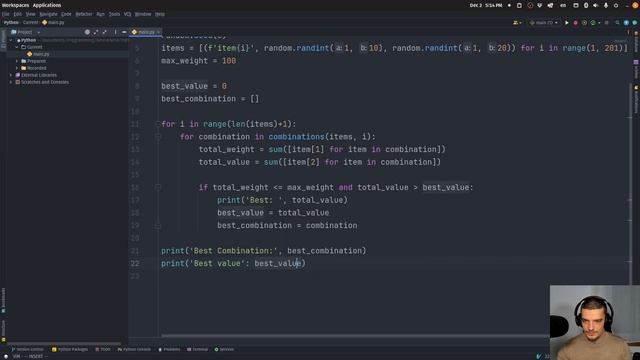This screenshot has width=640, height=360.
Task: Click the stop button in run toolbar
Action: 607,23
